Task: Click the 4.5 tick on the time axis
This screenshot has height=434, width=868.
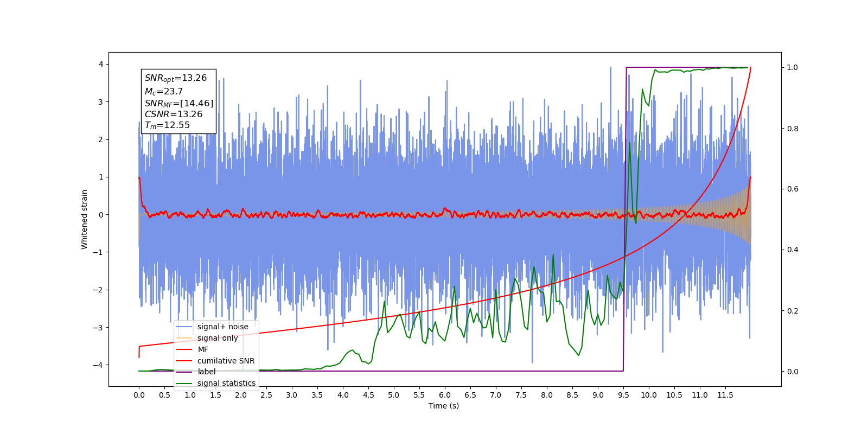Action: 368,395
